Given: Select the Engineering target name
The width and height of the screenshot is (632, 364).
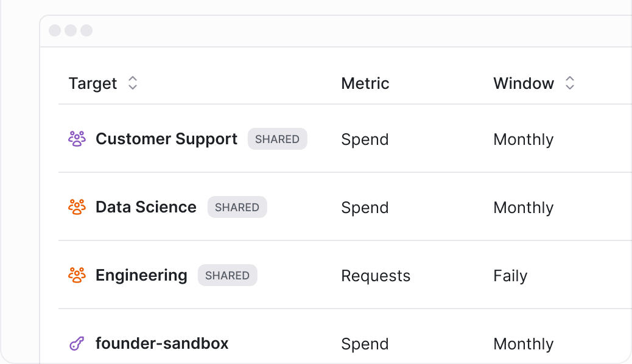Looking at the screenshot, I should tap(141, 275).
